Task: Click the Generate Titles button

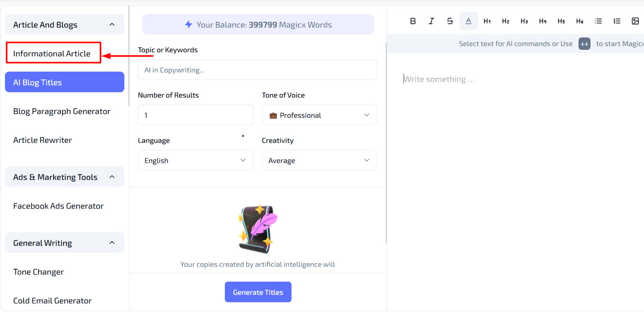Action: click(258, 292)
